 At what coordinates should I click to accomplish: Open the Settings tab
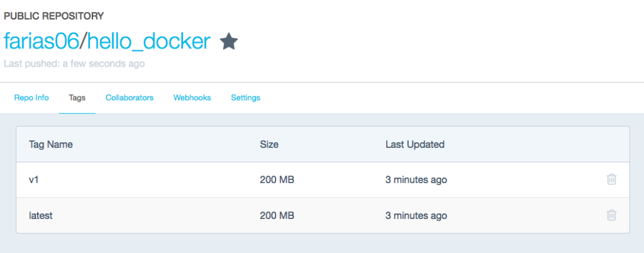click(x=245, y=98)
